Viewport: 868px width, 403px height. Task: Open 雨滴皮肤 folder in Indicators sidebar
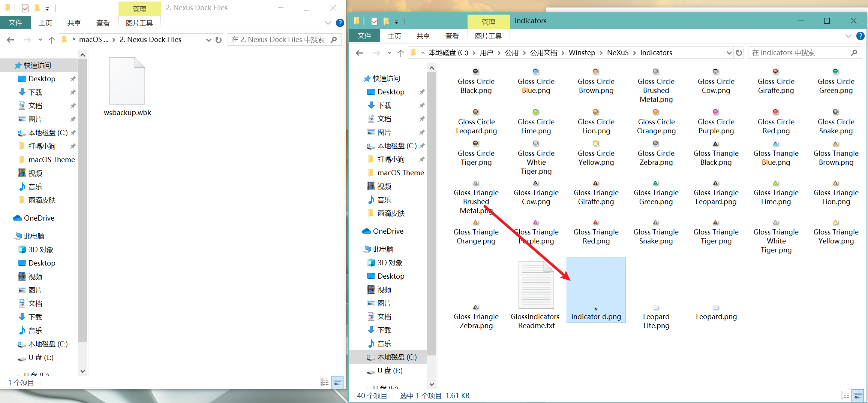(x=391, y=213)
